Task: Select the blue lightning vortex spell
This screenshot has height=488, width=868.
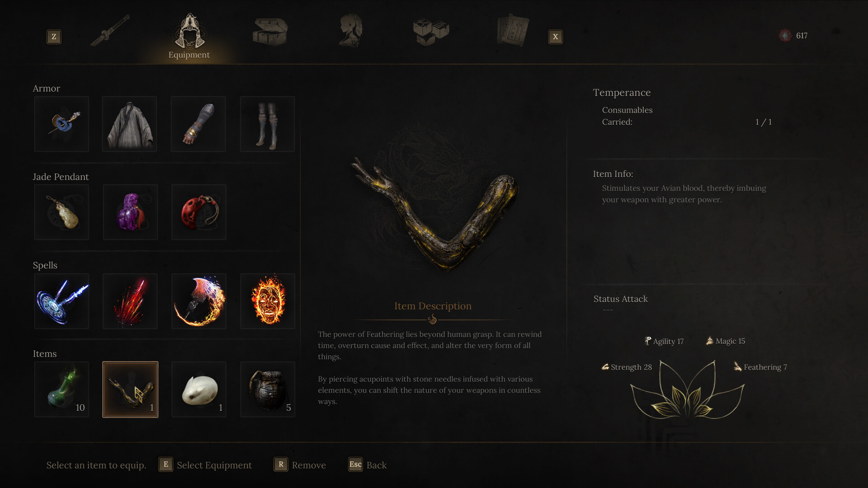Action: click(x=61, y=301)
